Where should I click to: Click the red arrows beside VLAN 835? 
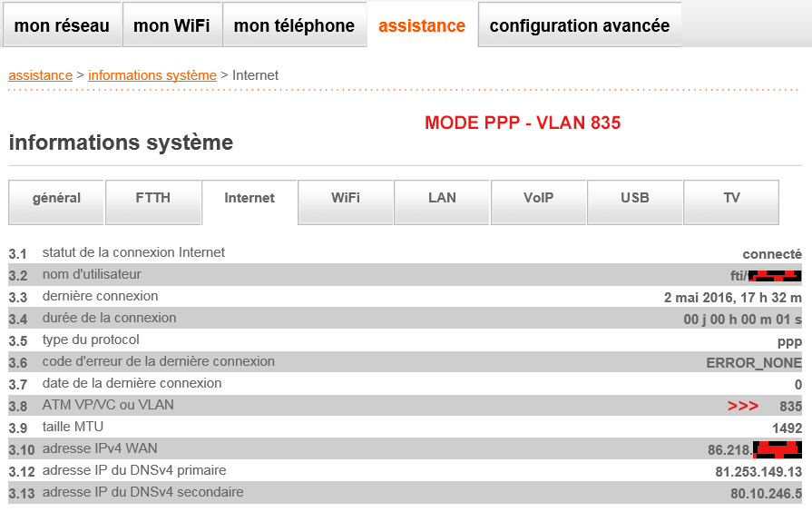tap(743, 406)
